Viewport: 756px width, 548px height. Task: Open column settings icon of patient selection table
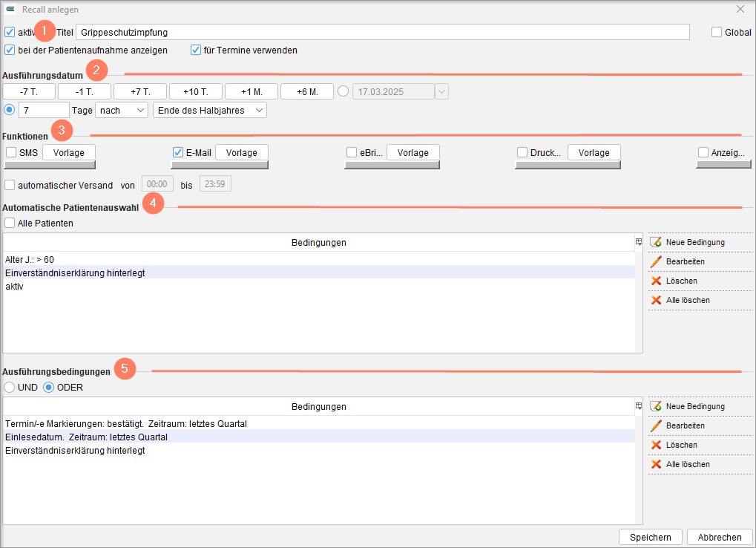coord(639,242)
